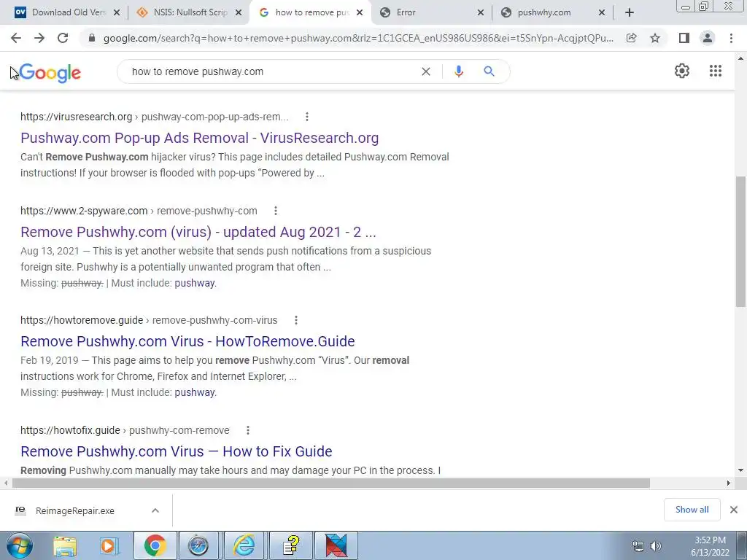Share this page via share icon
Screen dimensions: 747x560
tap(632, 38)
